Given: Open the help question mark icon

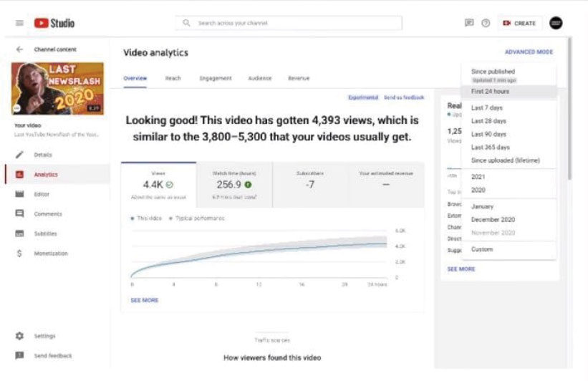Looking at the screenshot, I should click(486, 23).
